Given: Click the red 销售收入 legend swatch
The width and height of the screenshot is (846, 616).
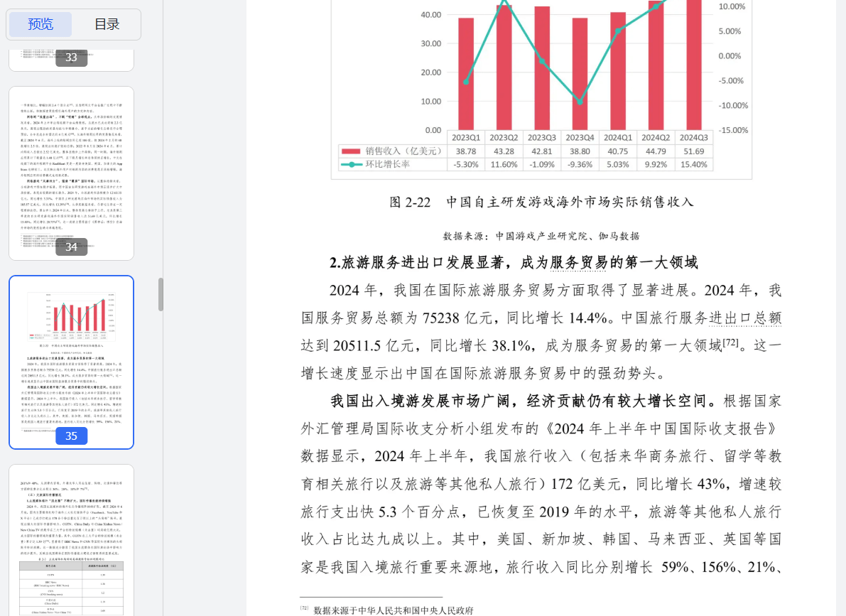Looking at the screenshot, I should [x=351, y=151].
